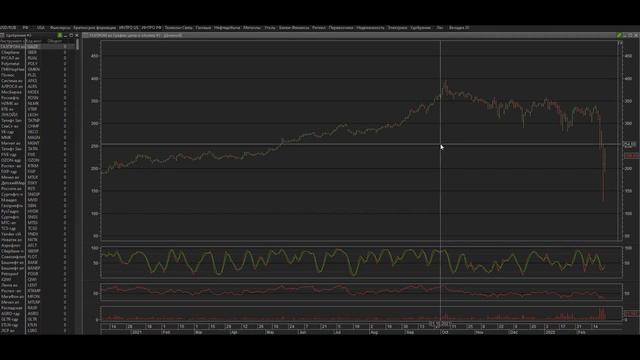This screenshot has width=640, height=360.
Task: Open the Лес tab
Action: (x=440, y=28)
